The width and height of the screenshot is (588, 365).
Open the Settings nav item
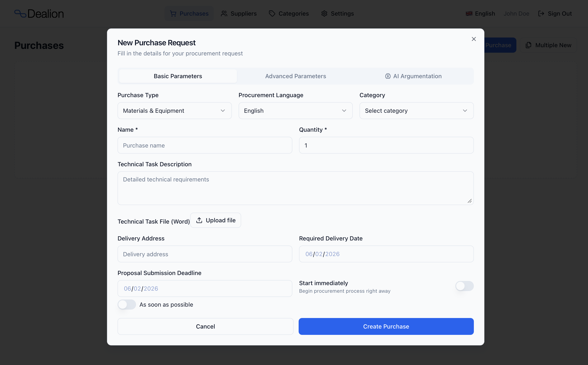pyautogui.click(x=337, y=13)
